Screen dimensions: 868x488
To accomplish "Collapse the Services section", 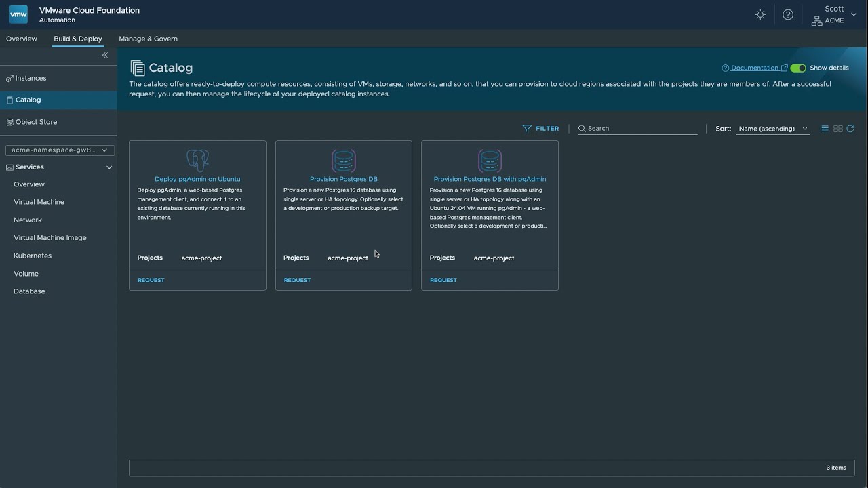I will pyautogui.click(x=109, y=167).
